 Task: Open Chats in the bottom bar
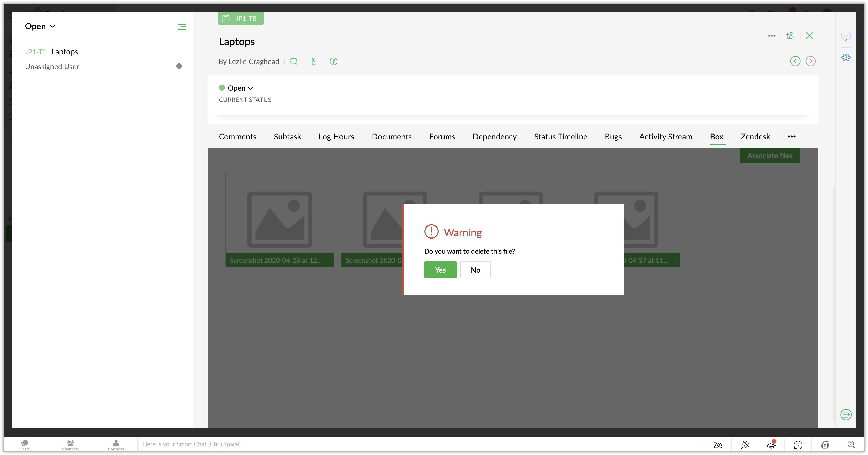[x=25, y=445]
